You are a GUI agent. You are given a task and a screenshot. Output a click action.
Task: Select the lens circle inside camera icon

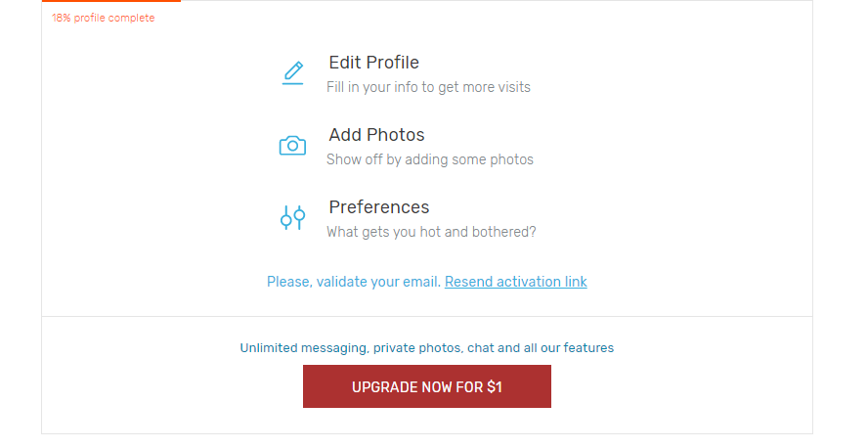click(x=293, y=147)
